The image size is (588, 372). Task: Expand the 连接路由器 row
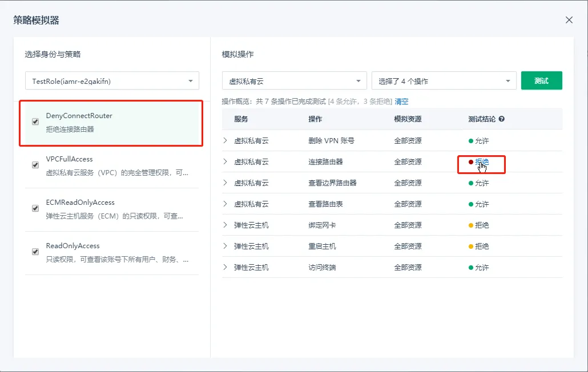point(225,161)
